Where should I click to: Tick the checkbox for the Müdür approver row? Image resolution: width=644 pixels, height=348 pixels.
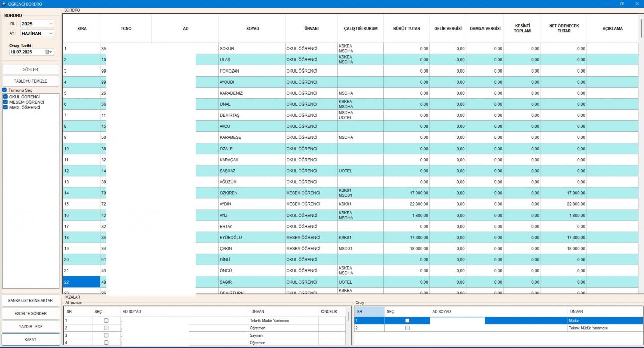407,320
